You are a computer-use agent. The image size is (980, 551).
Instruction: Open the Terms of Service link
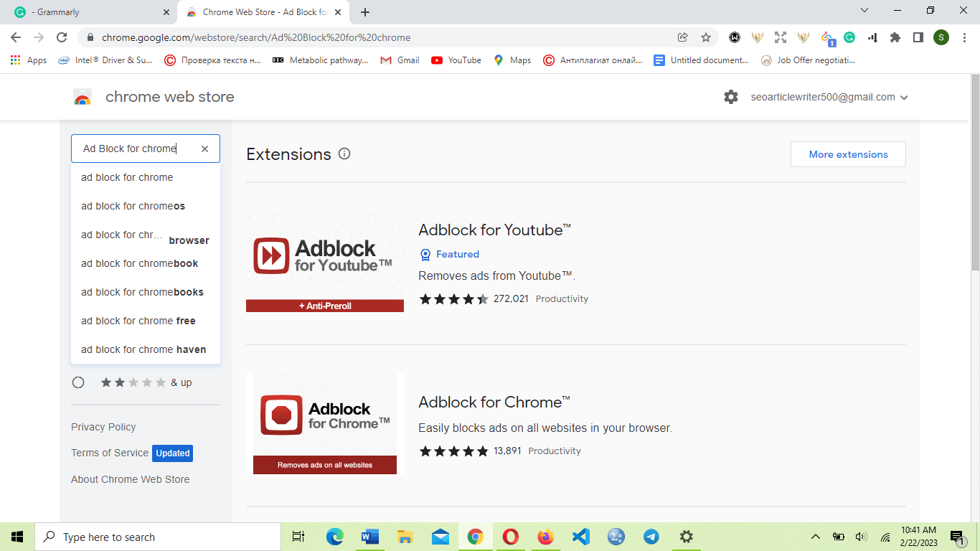click(x=110, y=453)
